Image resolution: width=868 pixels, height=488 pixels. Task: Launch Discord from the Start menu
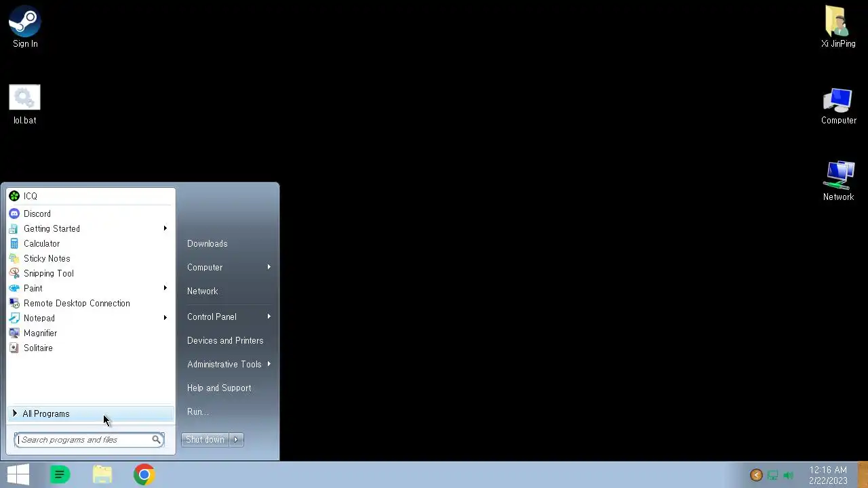(x=91, y=213)
